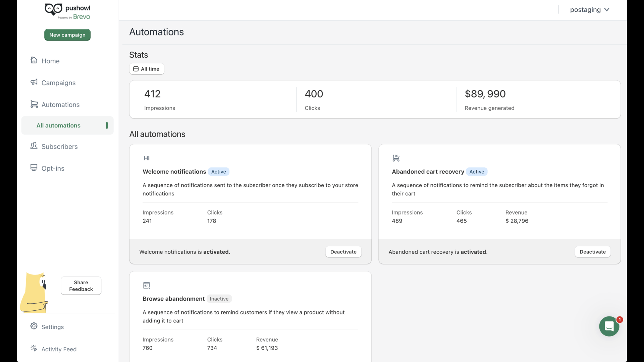Deactivate Abandoned cart recovery automation
Viewport: 644px width, 362px height.
point(592,252)
